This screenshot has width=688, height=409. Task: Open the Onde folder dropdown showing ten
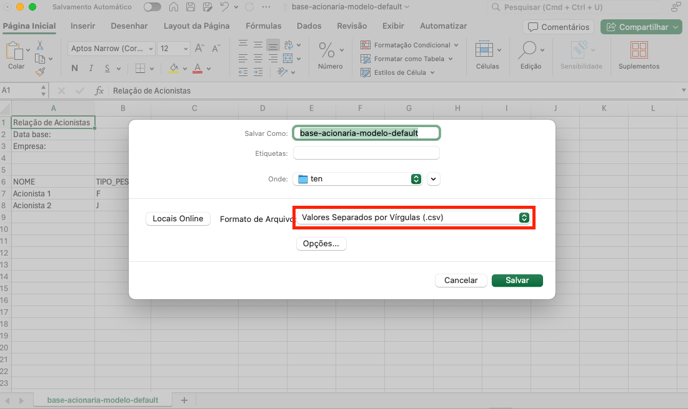tap(358, 179)
